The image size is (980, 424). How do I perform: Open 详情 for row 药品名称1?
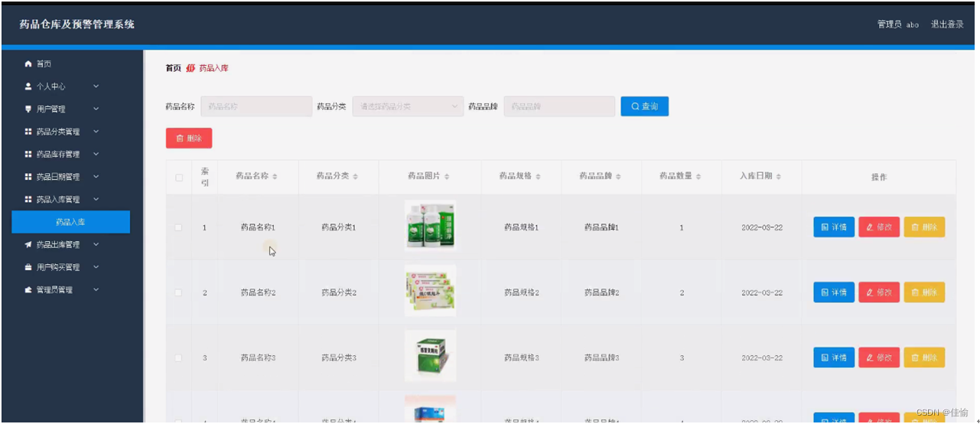click(834, 227)
